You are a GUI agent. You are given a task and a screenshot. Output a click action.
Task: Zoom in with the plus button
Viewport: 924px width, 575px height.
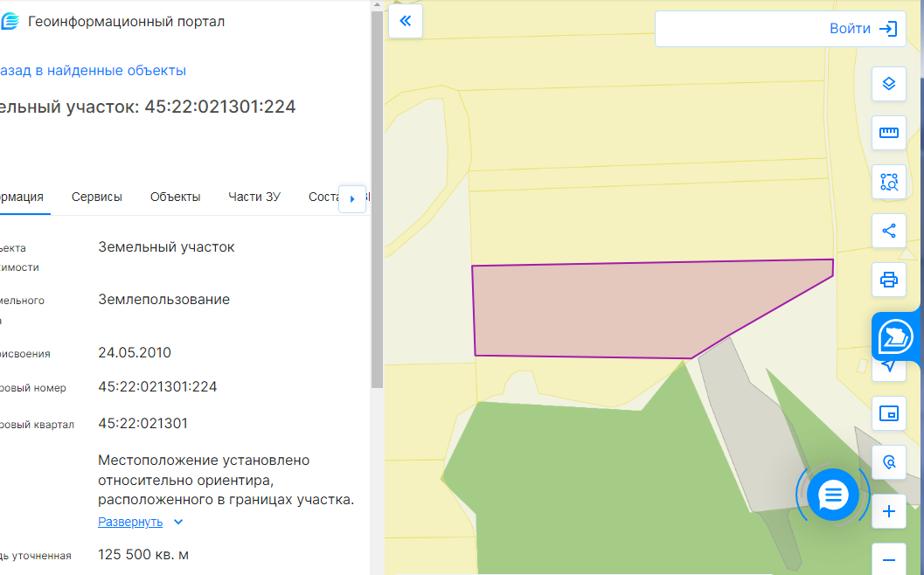coord(889,511)
